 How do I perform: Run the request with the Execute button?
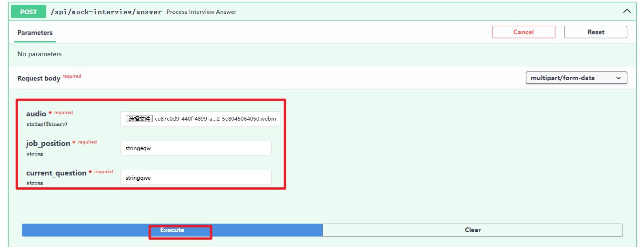172,230
